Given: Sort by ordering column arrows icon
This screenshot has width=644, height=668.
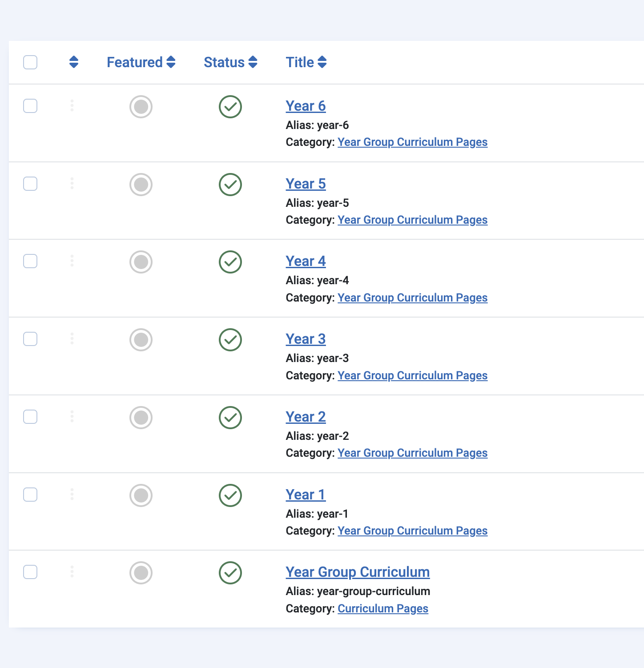Looking at the screenshot, I should click(x=74, y=62).
